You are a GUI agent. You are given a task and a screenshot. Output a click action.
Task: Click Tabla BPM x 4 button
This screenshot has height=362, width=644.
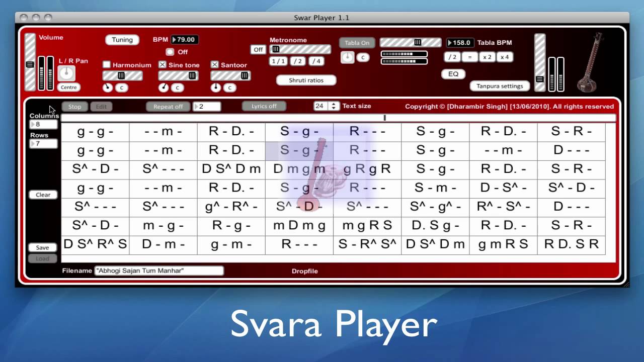pyautogui.click(x=504, y=57)
